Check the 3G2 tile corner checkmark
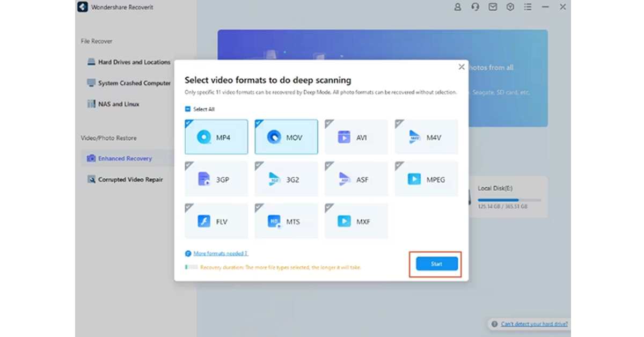Viewport: 644px width, 337px height. tap(258, 165)
